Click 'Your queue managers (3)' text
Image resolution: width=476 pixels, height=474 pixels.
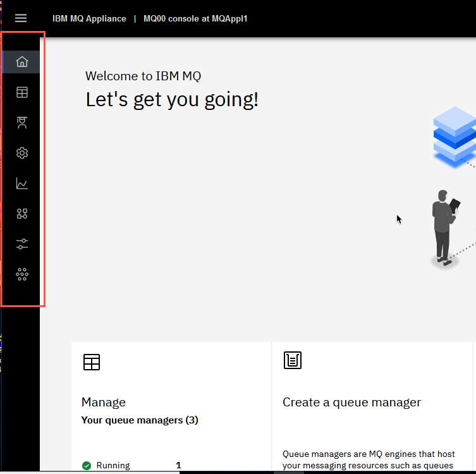140,420
